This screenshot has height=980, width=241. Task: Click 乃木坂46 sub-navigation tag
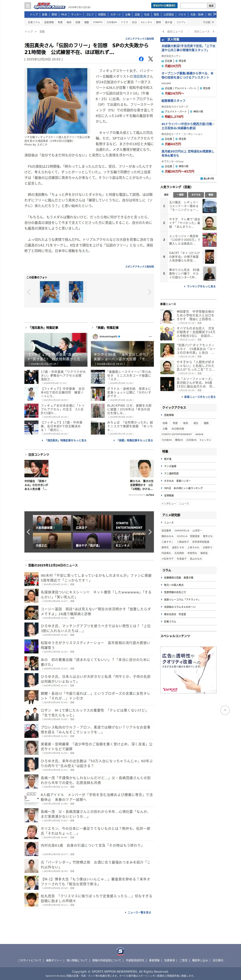tap(111, 22)
